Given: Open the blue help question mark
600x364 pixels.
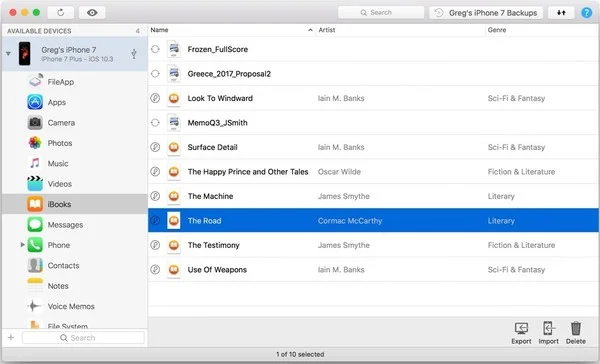Looking at the screenshot, I should coord(586,13).
